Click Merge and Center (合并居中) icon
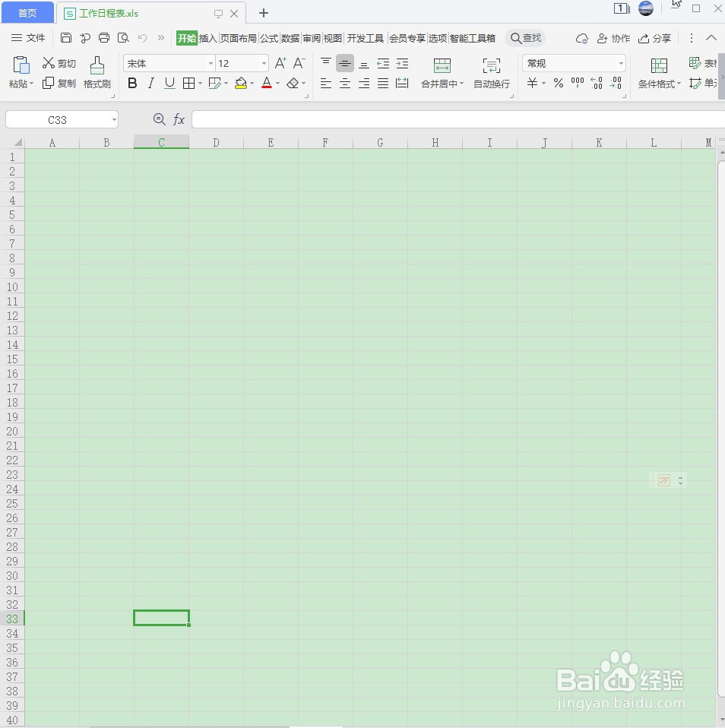Screen dimensions: 725x728 click(442, 65)
